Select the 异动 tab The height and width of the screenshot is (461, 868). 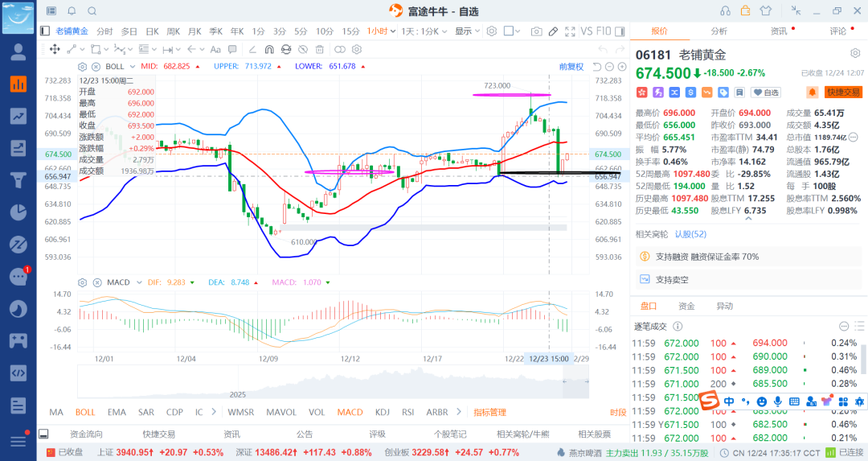coord(724,306)
